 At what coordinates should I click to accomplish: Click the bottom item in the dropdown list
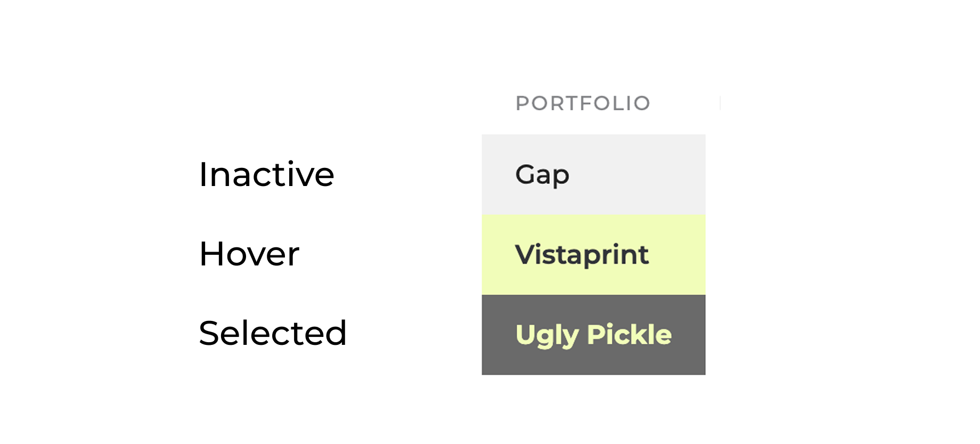[x=593, y=335]
